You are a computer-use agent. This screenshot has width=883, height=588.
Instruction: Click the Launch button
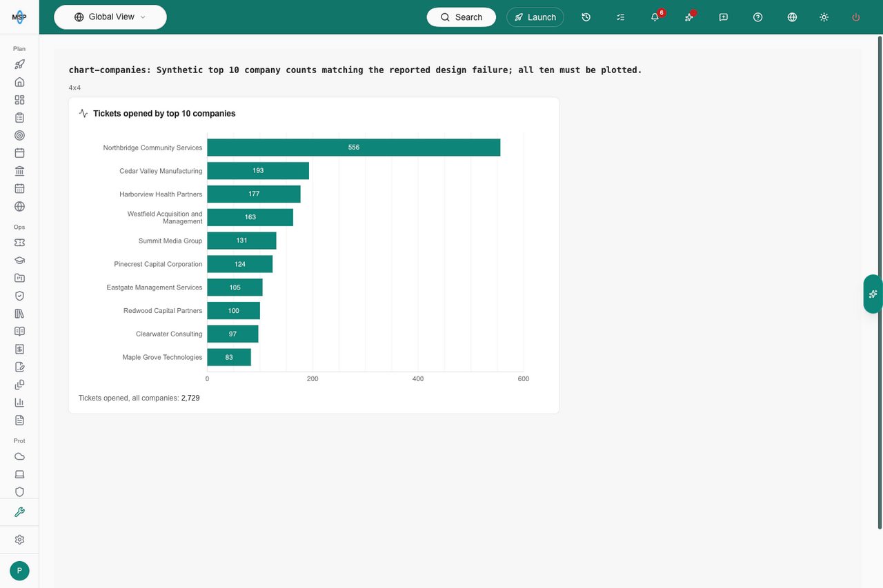tap(535, 17)
